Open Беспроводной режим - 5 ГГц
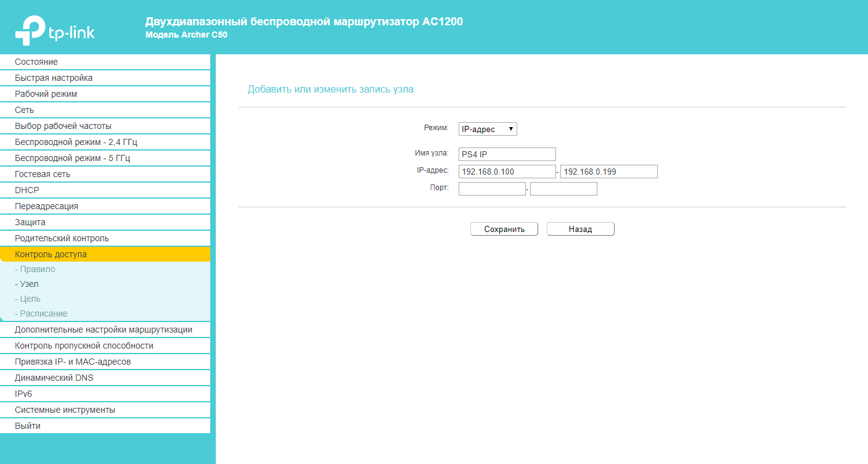The image size is (868, 464). [105, 158]
